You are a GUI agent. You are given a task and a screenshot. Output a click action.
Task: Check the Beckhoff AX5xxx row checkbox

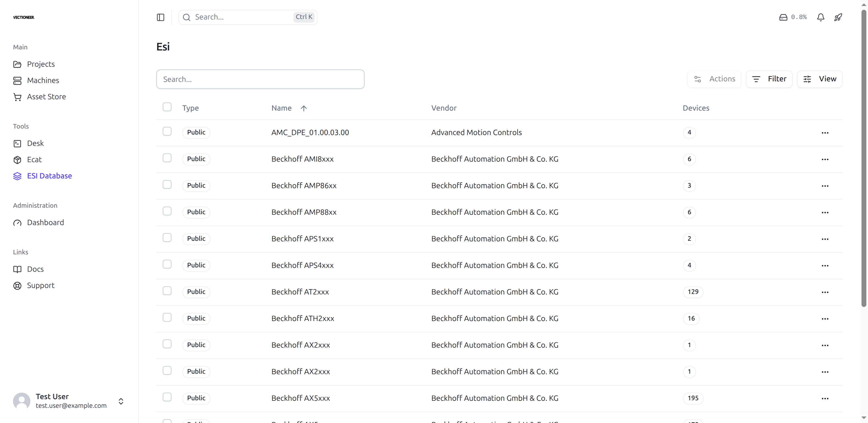pos(167,398)
